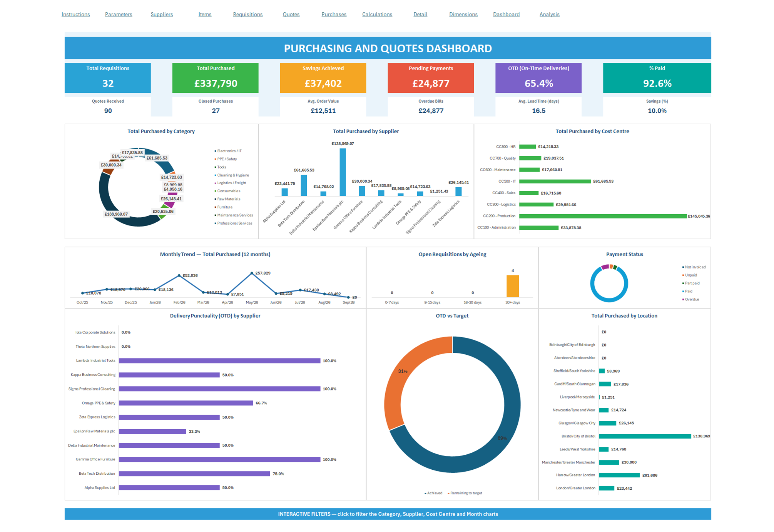The image size is (774, 532).
Task: Select the Payment Status donut chart ring
Action: (x=609, y=283)
